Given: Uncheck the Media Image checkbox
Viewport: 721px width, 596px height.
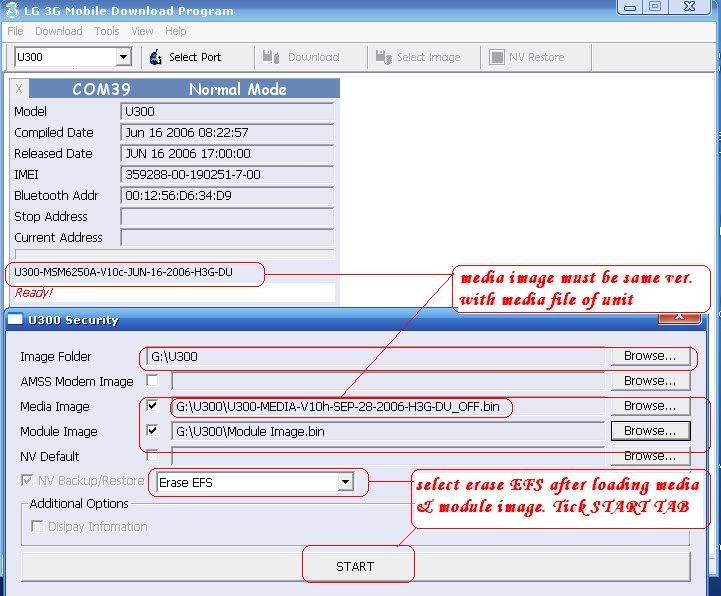Looking at the screenshot, I should pos(152,406).
